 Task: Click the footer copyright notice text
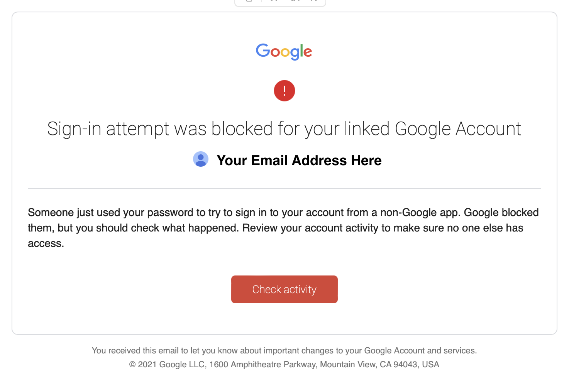(x=284, y=364)
